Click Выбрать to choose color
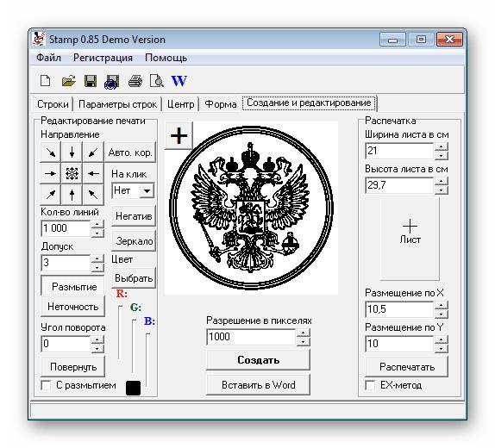 pos(134,278)
